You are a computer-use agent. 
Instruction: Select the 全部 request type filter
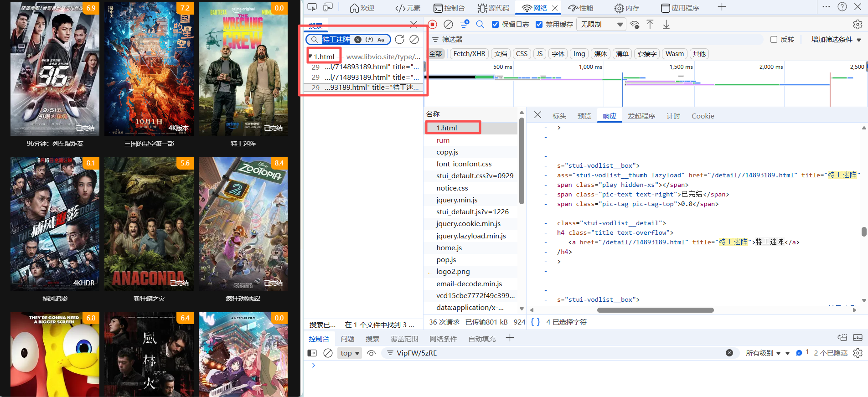(x=435, y=54)
